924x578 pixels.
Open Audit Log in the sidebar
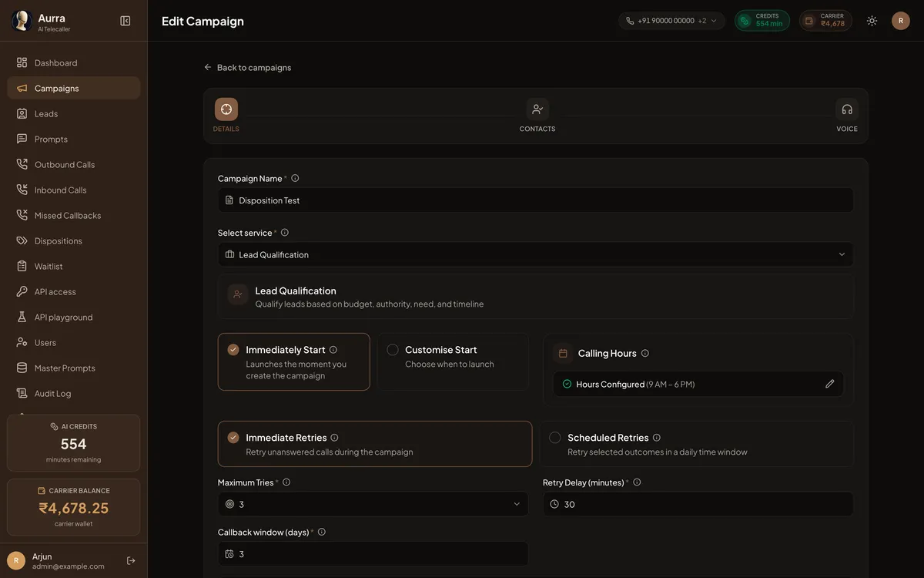(74, 393)
